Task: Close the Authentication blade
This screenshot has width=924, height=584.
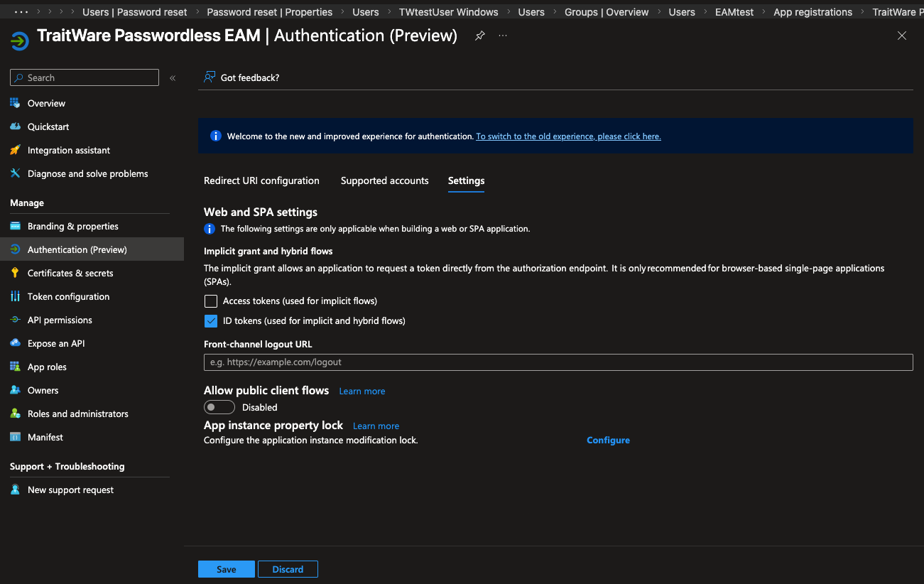Action: (902, 36)
